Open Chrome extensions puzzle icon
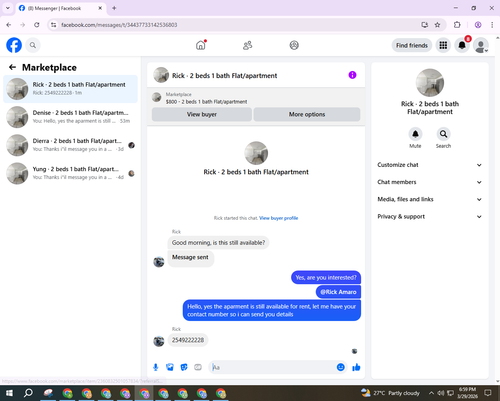 click(457, 25)
